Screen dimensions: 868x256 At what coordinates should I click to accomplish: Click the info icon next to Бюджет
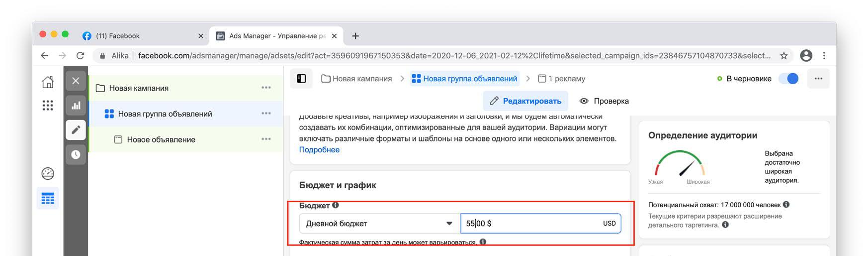pos(336,205)
